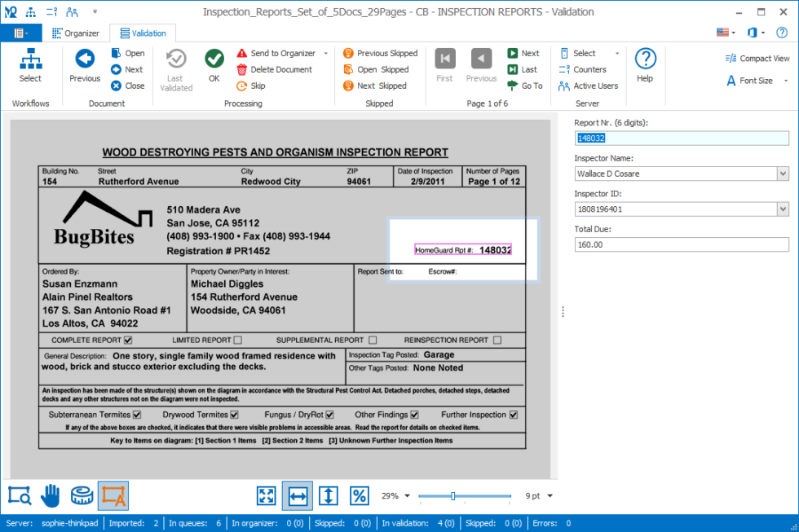The image size is (799, 532).
Task: Go to the Previous document
Action: click(85, 66)
